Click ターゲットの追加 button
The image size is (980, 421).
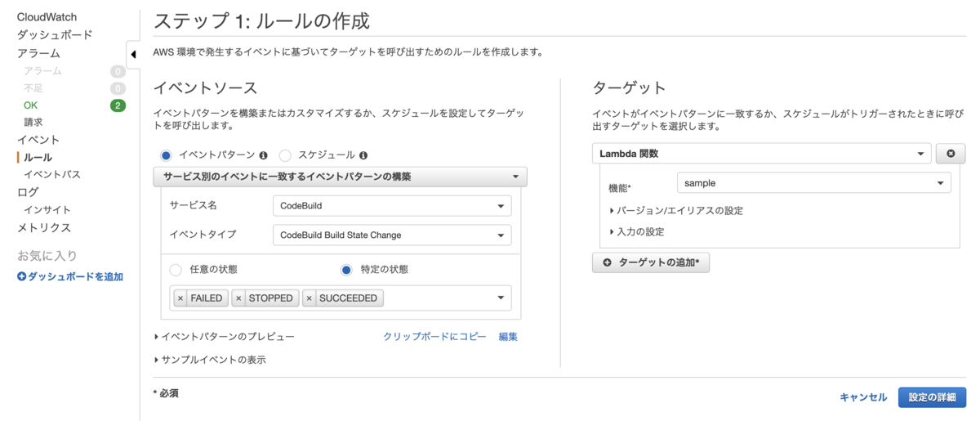[651, 262]
